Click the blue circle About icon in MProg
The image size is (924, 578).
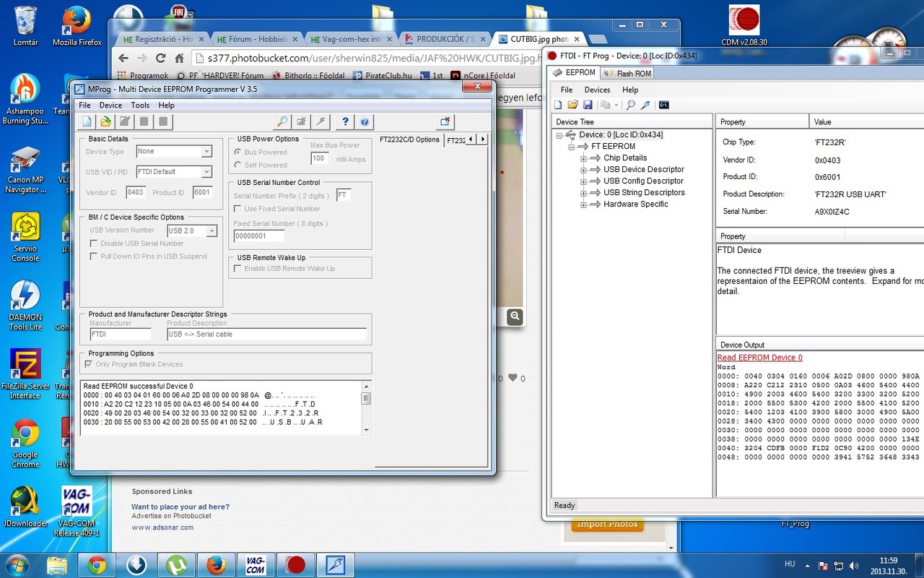(x=365, y=121)
